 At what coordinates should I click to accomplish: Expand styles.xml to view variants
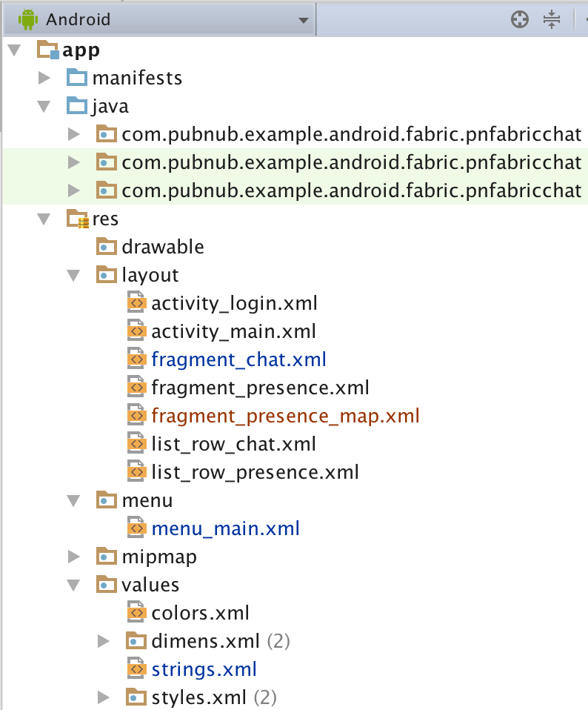104,697
